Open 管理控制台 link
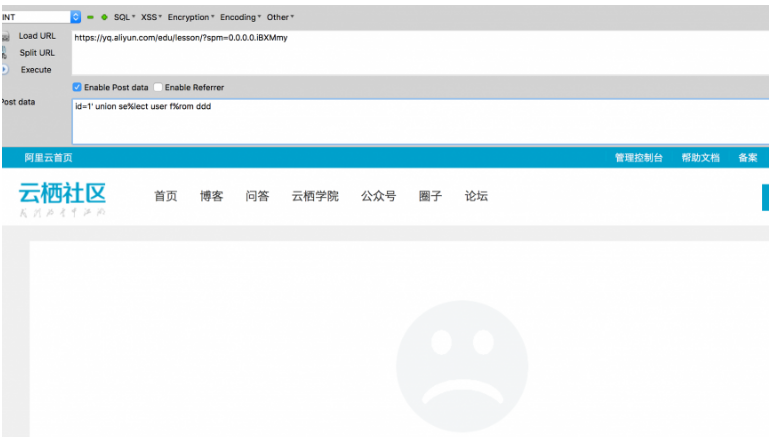This screenshot has height=437, width=769. 639,158
